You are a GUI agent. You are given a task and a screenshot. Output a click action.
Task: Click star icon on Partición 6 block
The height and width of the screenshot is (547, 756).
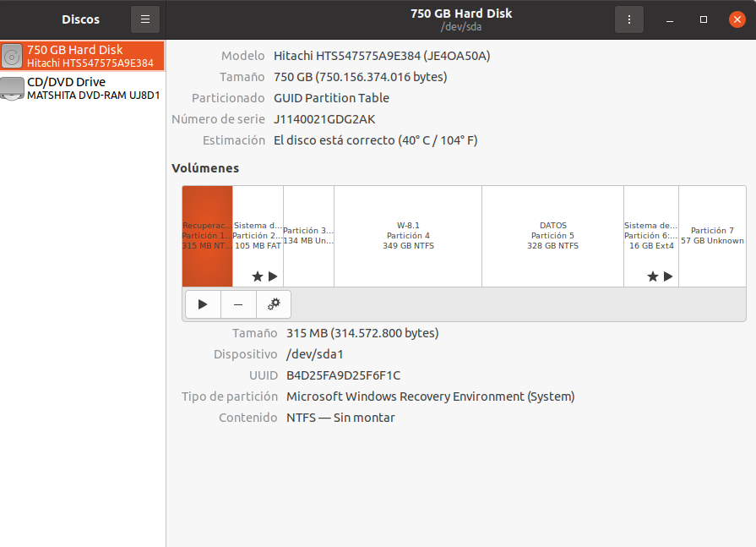pos(653,276)
